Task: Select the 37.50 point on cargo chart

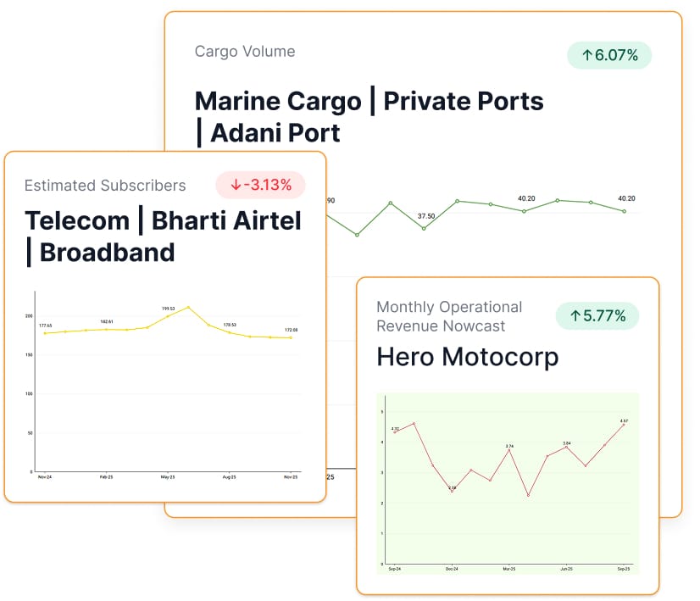Action: (x=424, y=228)
